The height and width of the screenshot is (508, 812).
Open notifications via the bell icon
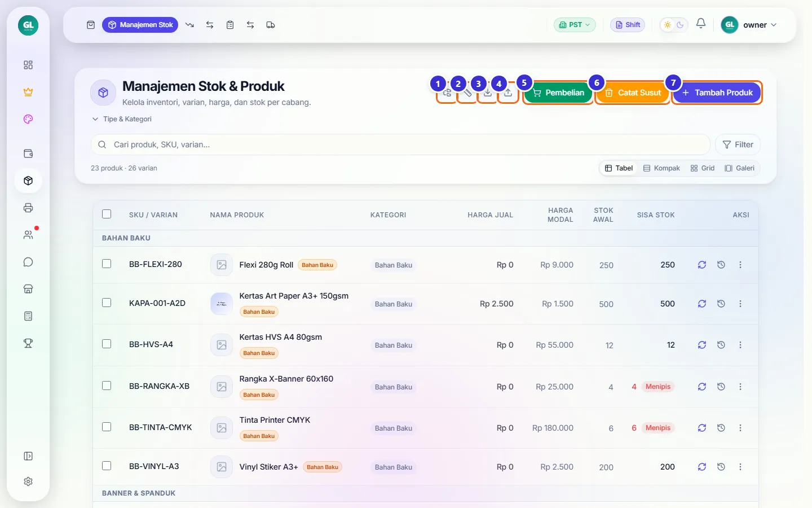pos(701,24)
